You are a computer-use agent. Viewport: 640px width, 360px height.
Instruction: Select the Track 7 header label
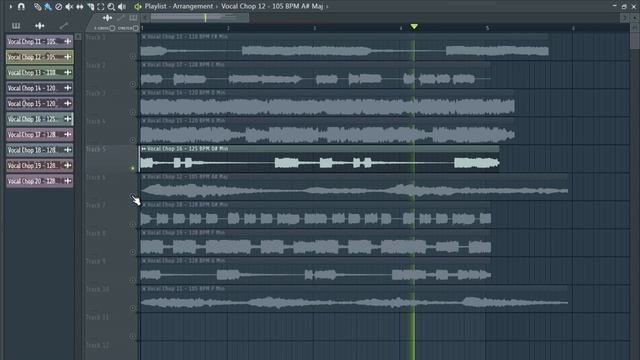click(96, 205)
